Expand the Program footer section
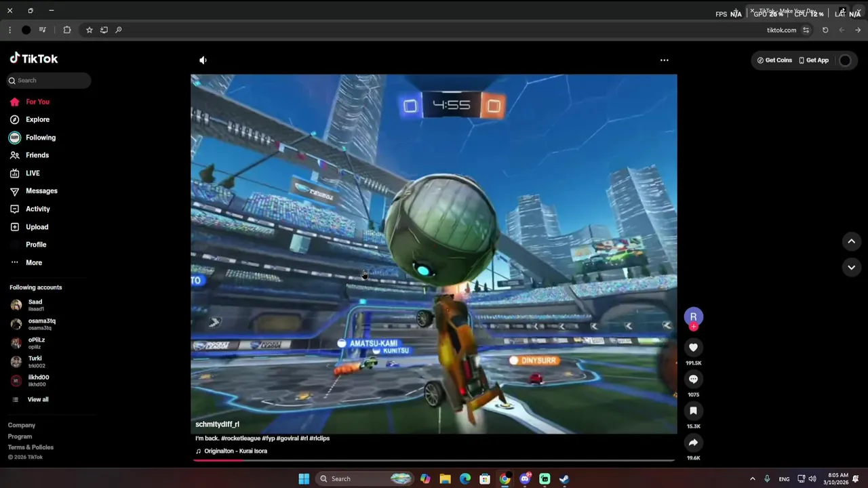This screenshot has height=488, width=868. tap(20, 436)
